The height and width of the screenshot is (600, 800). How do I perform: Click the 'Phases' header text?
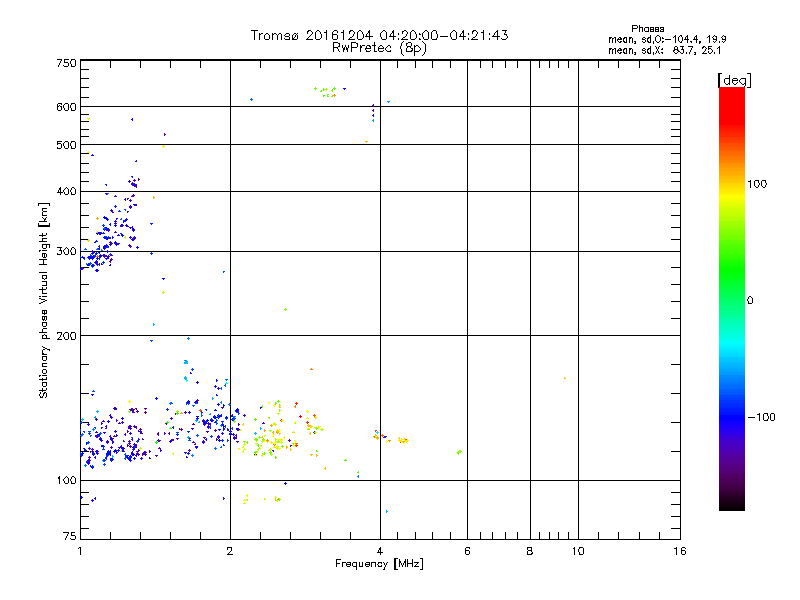(x=647, y=29)
